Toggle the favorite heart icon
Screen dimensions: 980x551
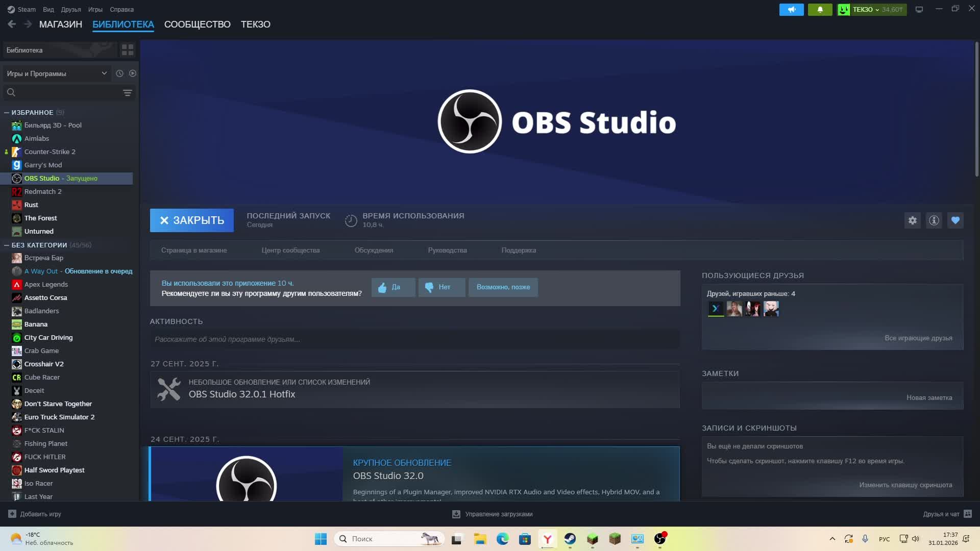pos(955,220)
